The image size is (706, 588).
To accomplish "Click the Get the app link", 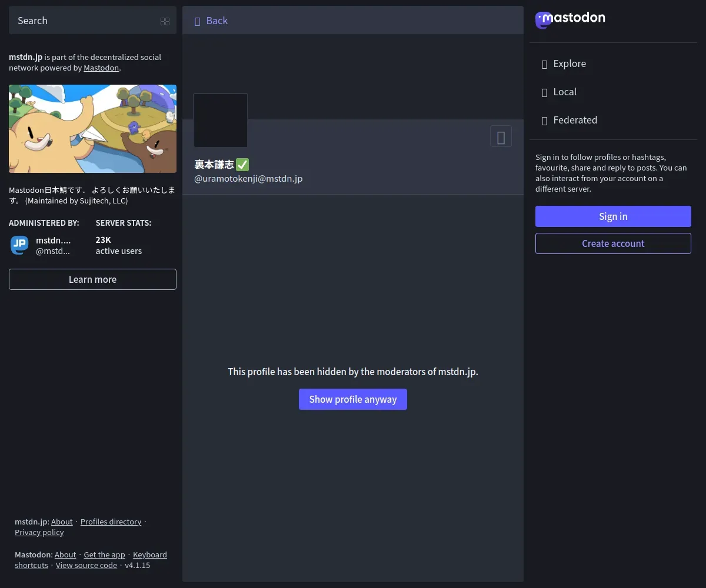I will pos(104,554).
